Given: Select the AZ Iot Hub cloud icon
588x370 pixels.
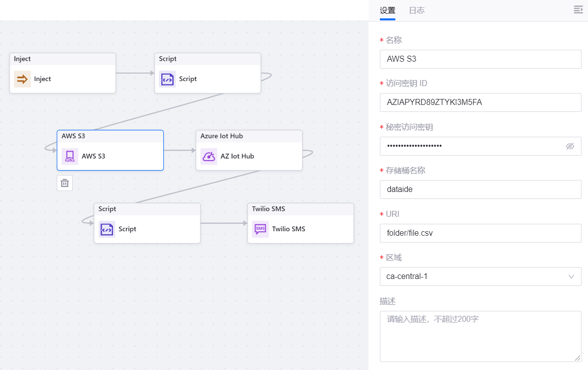Looking at the screenshot, I should click(209, 156).
